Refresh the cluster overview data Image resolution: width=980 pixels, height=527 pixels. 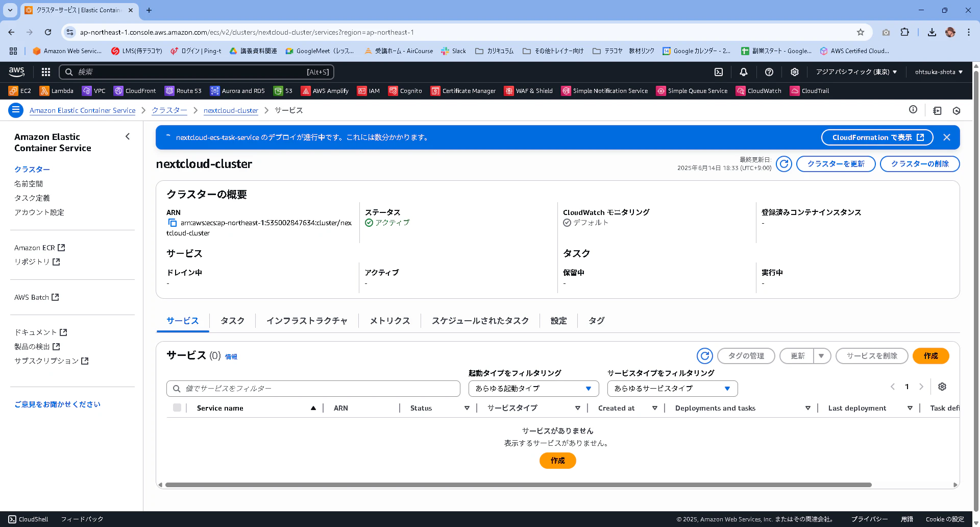784,164
